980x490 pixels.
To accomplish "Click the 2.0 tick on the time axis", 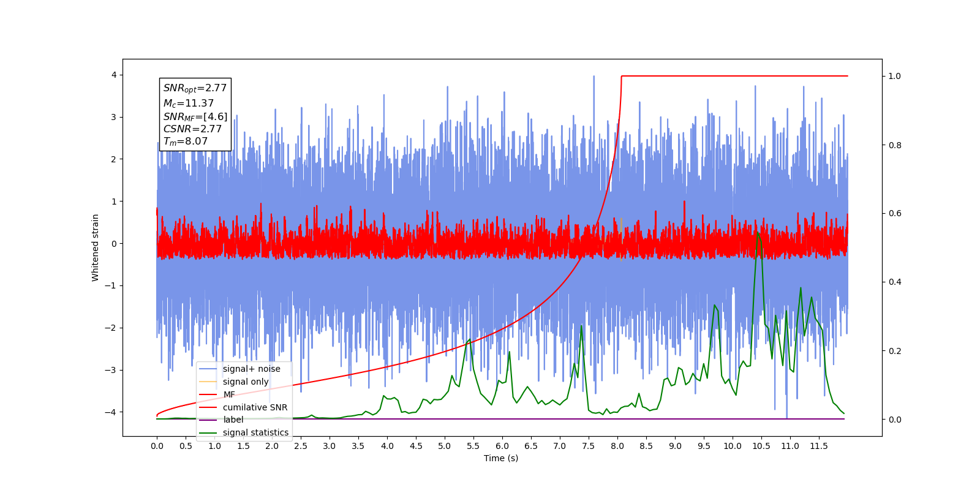I will [272, 446].
